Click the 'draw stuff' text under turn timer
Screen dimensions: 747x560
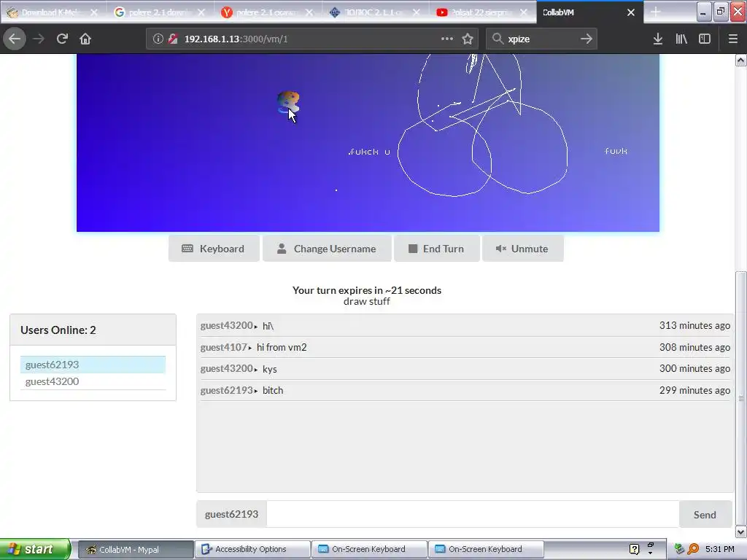tap(367, 301)
